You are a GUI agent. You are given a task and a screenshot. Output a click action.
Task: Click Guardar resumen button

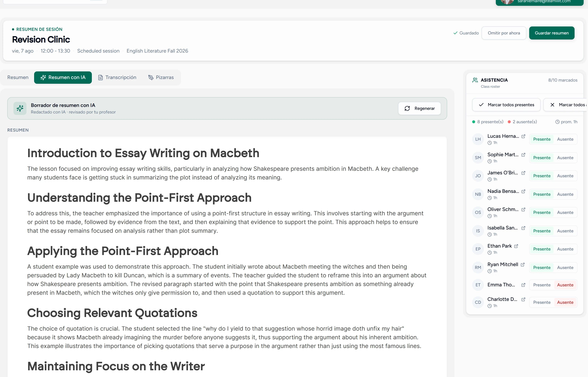click(x=552, y=33)
